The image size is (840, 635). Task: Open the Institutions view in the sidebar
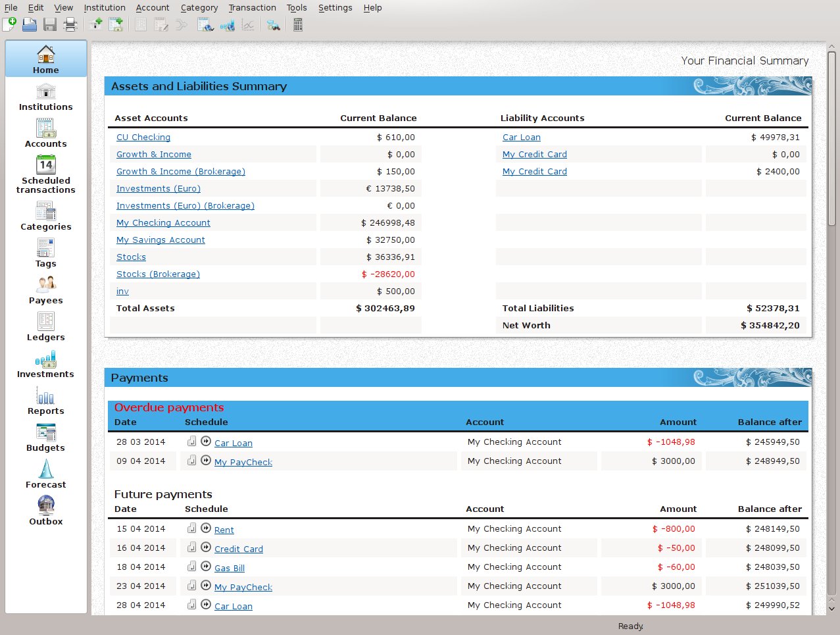pyautogui.click(x=46, y=97)
